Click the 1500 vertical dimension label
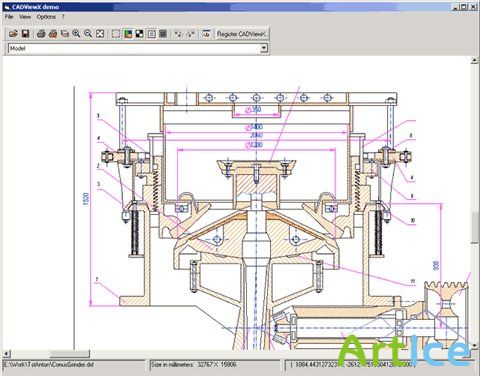This screenshot has width=480, height=376. coord(86,199)
